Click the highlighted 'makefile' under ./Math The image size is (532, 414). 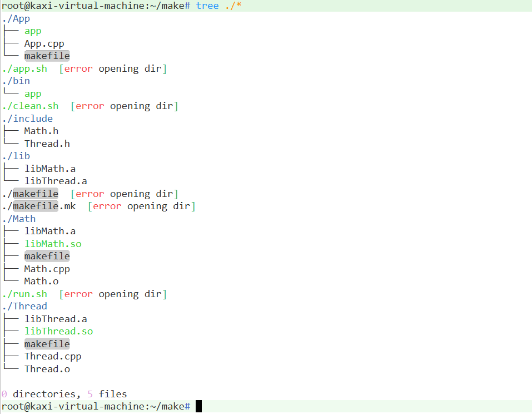(x=47, y=256)
